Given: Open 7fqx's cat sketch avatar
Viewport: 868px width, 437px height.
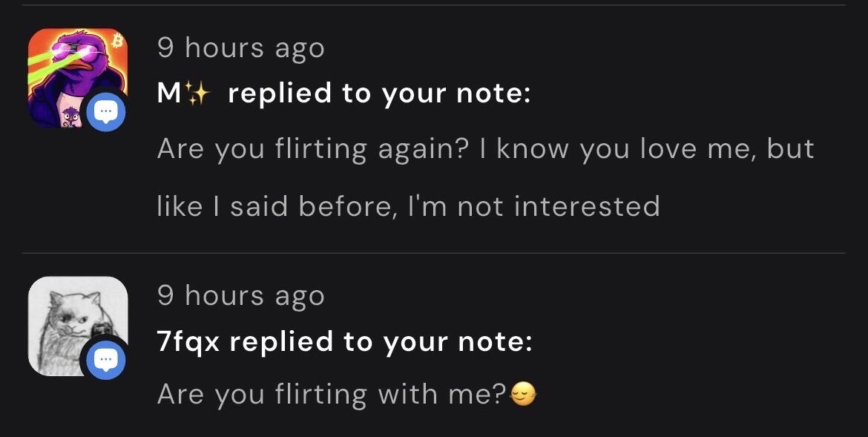Looking at the screenshot, I should [77, 326].
